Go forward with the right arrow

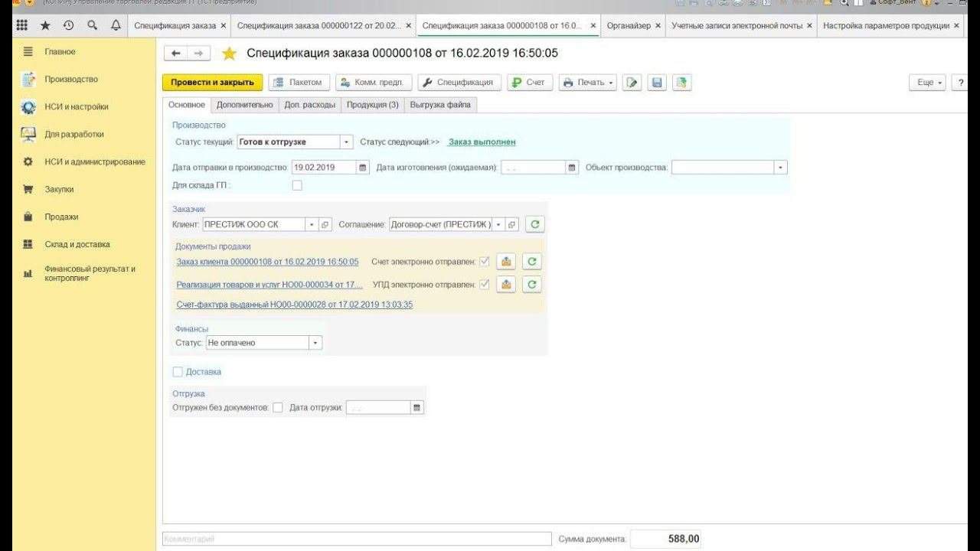tap(198, 54)
